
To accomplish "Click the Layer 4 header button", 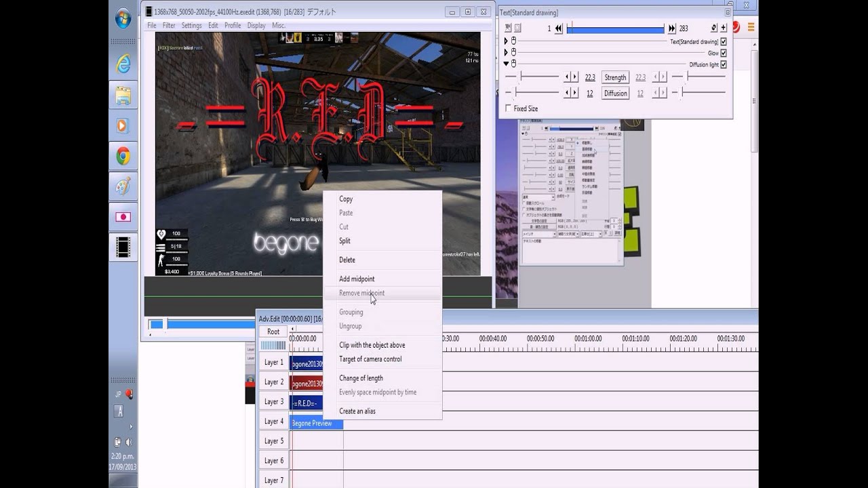I will pos(273,421).
